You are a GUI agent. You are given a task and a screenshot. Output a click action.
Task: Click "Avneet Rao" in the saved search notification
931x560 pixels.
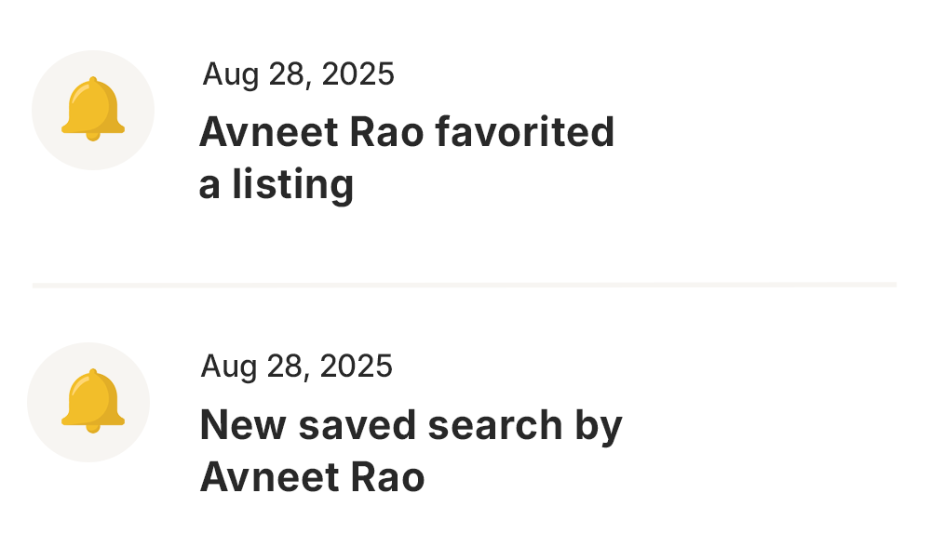pos(312,477)
